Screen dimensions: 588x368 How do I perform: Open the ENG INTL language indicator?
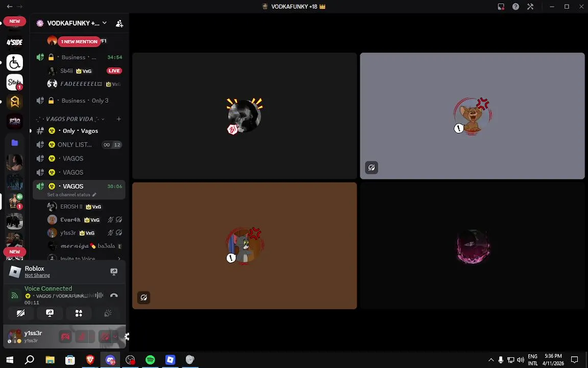click(532, 360)
